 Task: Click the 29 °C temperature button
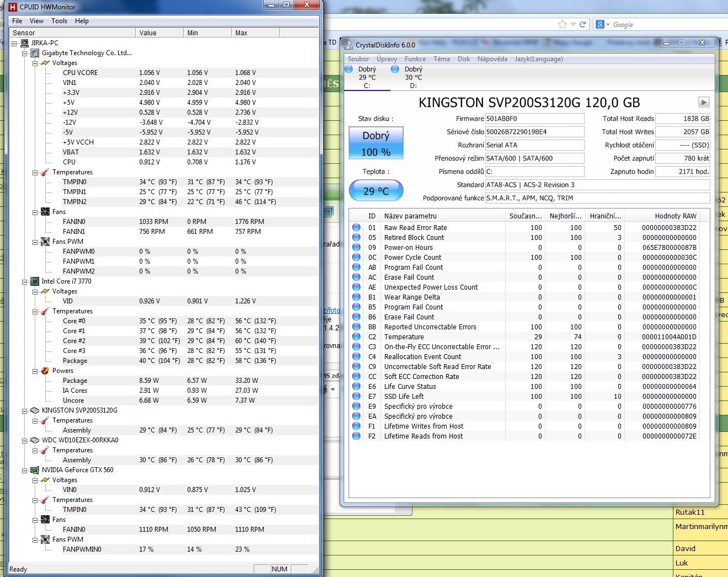[376, 191]
